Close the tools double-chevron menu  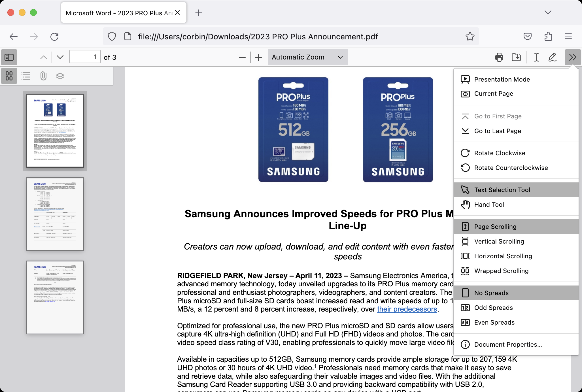pos(573,57)
